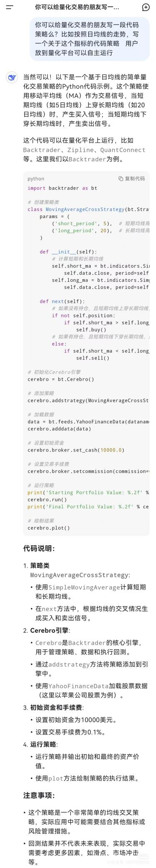Start a new chat with plus icon
The image size is (156, 868).
click(x=146, y=7)
